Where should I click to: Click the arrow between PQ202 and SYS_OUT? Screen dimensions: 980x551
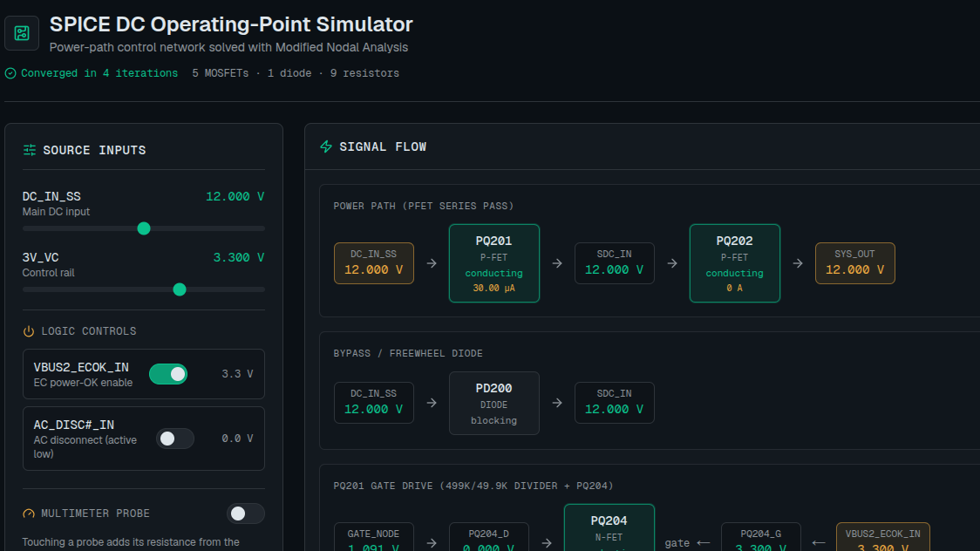[x=798, y=263]
